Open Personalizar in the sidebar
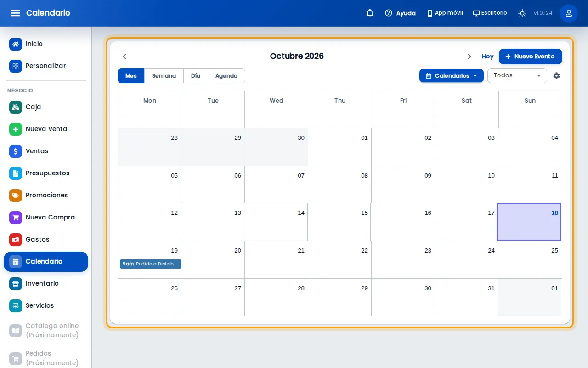588x368 pixels. click(x=46, y=66)
